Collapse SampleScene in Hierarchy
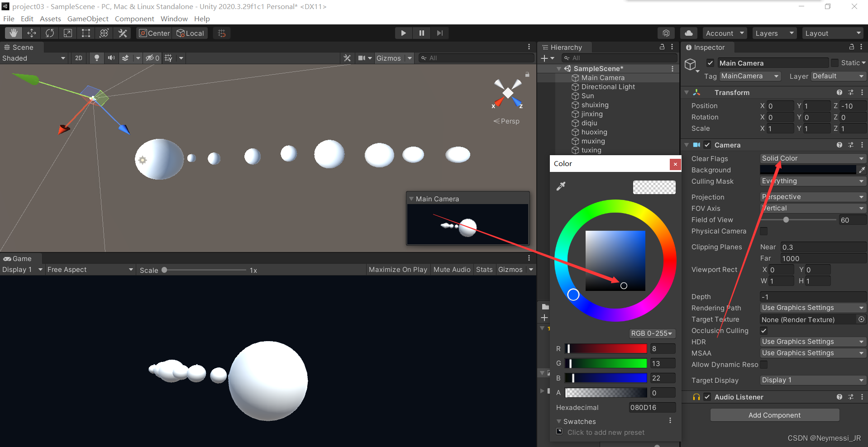Screen dimensions: 868x447 559,69
